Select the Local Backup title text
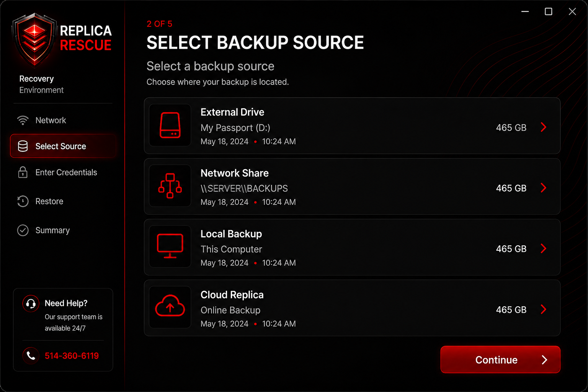This screenshot has height=392, width=588. [x=231, y=234]
